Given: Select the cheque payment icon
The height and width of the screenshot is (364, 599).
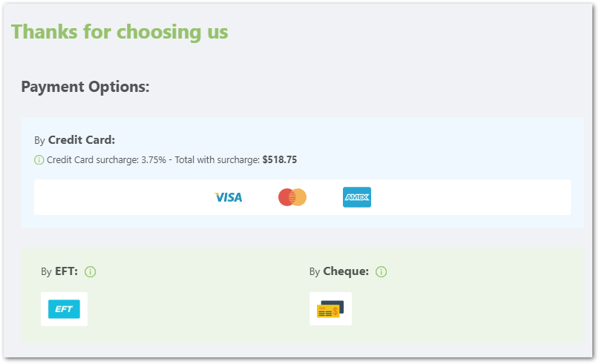Looking at the screenshot, I should [330, 309].
